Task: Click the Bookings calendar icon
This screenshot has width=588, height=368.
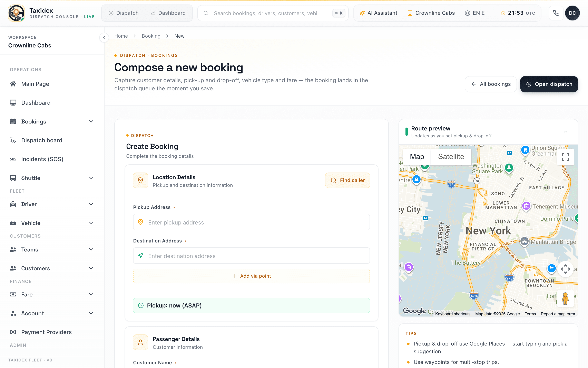Action: [13, 121]
